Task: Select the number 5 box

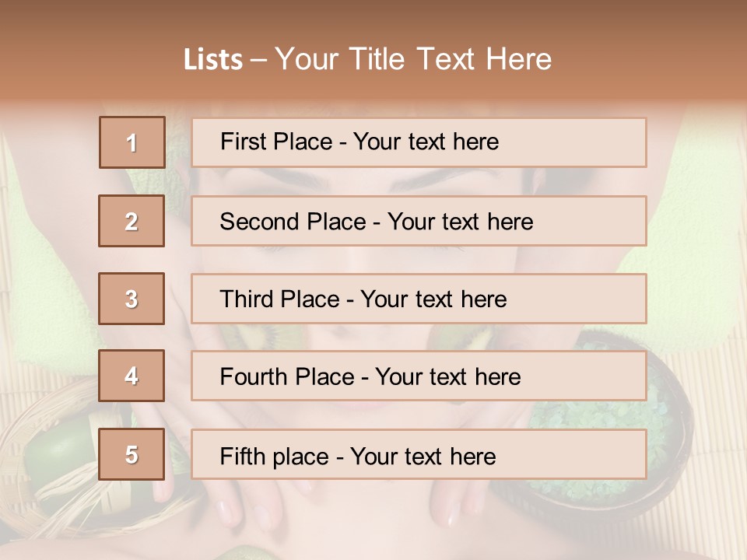Action: click(x=132, y=454)
